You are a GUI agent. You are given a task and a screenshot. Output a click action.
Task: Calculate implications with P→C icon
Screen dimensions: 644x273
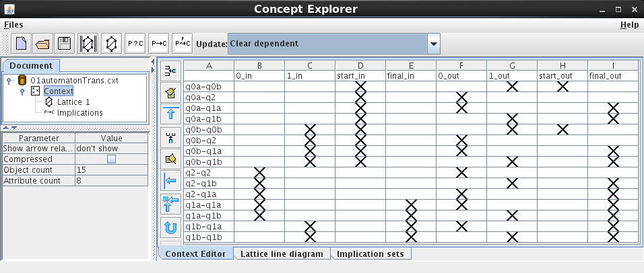click(159, 44)
